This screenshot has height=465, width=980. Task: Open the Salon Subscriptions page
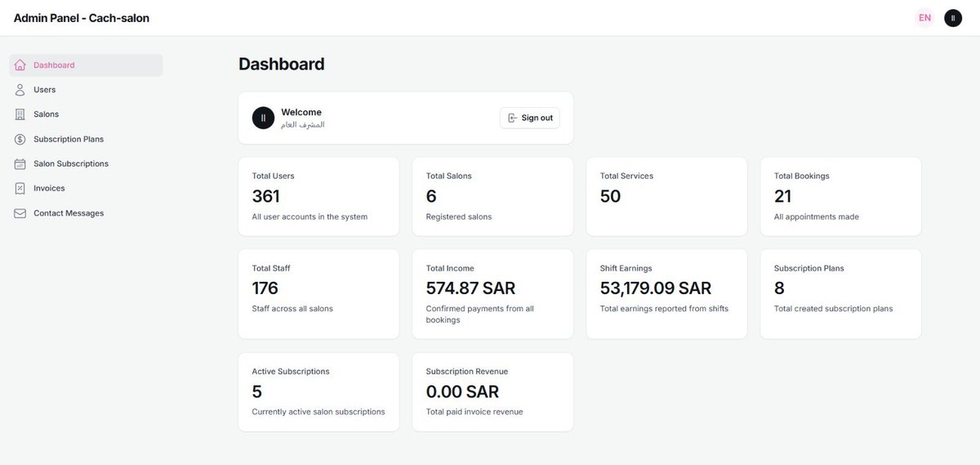71,164
